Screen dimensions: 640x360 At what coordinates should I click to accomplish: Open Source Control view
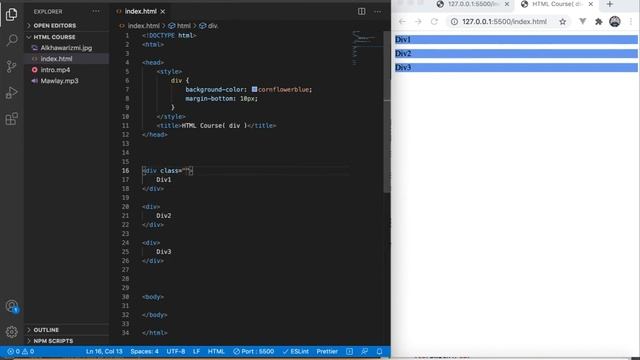coord(11,66)
